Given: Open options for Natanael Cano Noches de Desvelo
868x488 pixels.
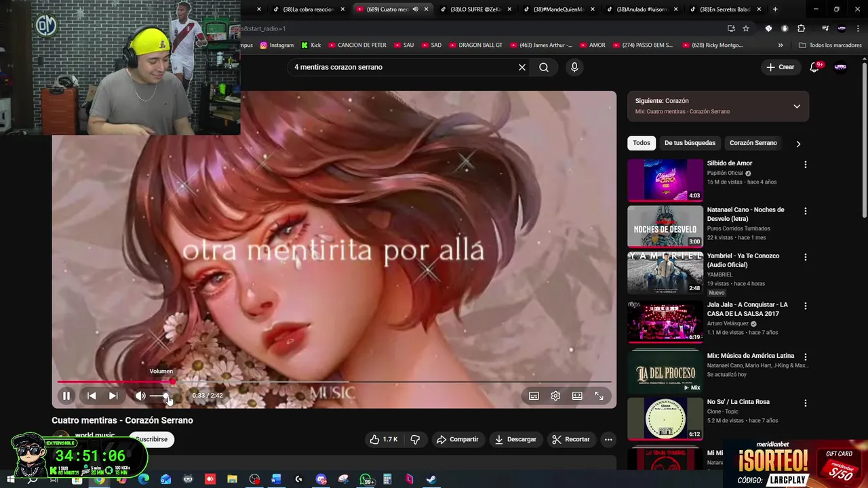Looking at the screenshot, I should pos(806,211).
